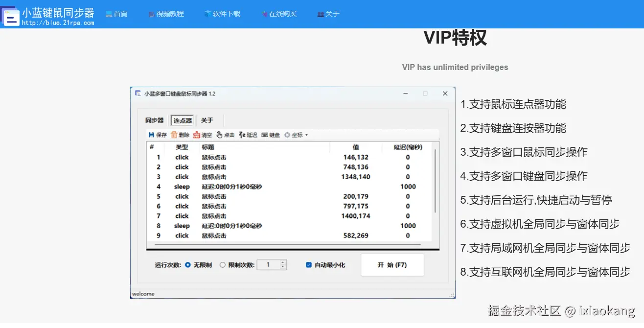Click the 标题 column header
Screen dimensions: 644x328
[x=208, y=147]
